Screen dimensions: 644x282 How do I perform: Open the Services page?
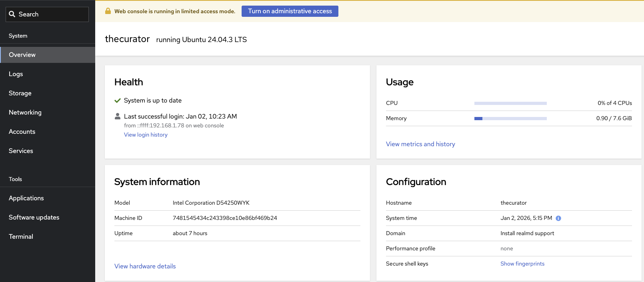pos(21,151)
